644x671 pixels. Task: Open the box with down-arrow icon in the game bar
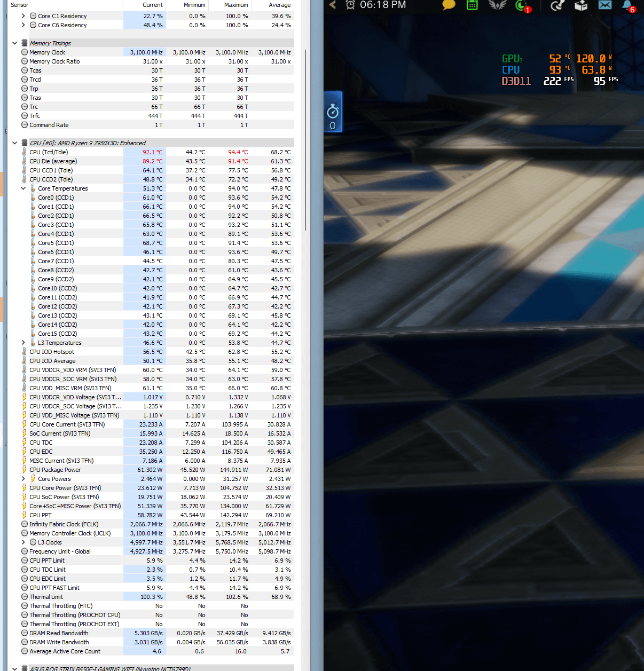tap(581, 5)
